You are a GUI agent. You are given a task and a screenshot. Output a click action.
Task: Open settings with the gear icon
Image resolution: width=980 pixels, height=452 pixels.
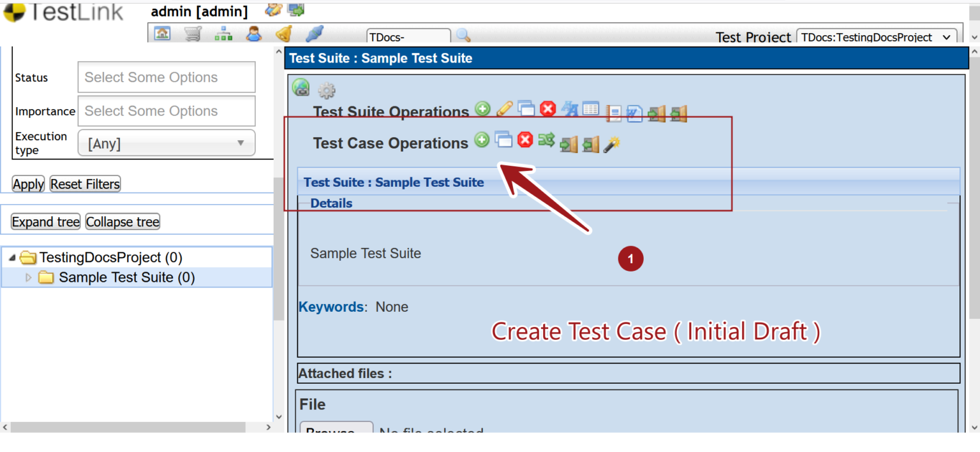coord(327,90)
